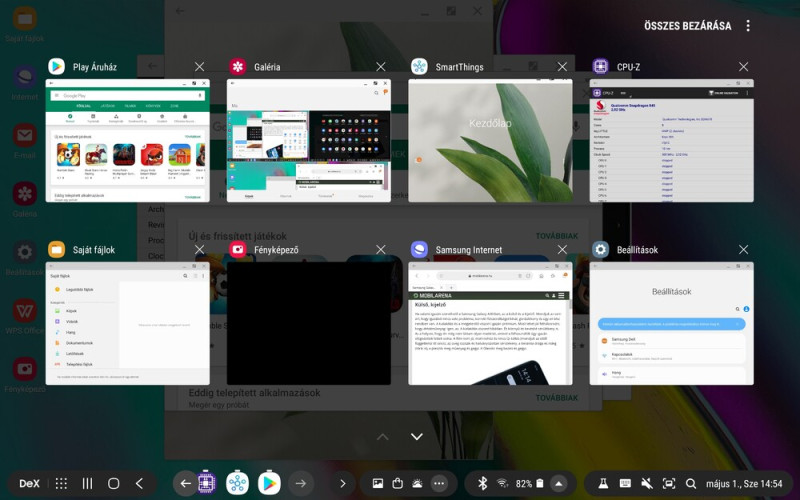Viewport: 800px width, 500px height.
Task: Click the image notification icon on taskbar
Action: point(378,483)
